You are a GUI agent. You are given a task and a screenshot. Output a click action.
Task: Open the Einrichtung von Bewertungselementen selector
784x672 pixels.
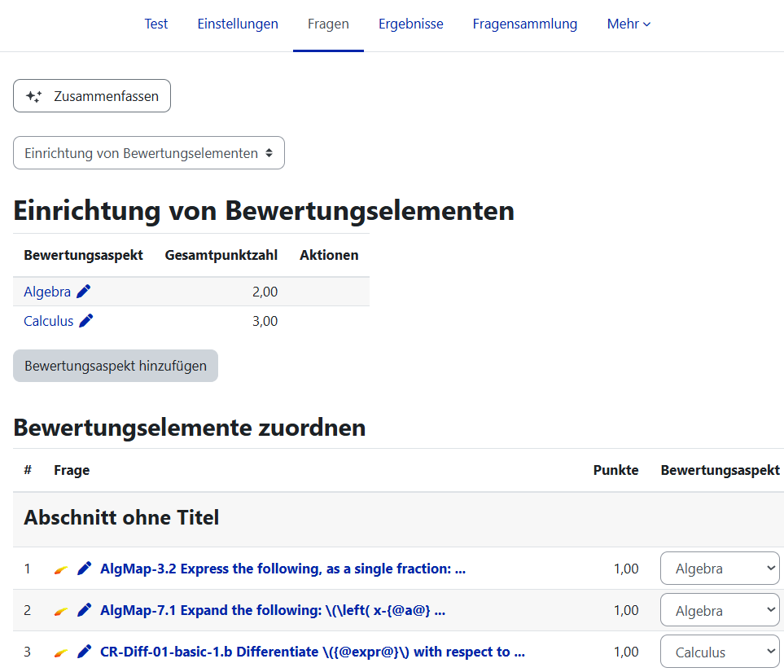point(149,153)
